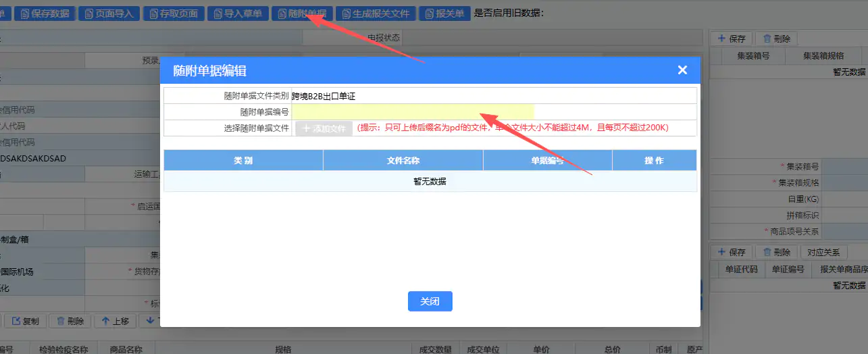Click the 商品名称 column header
This screenshot has height=354, width=868.
click(x=126, y=349)
